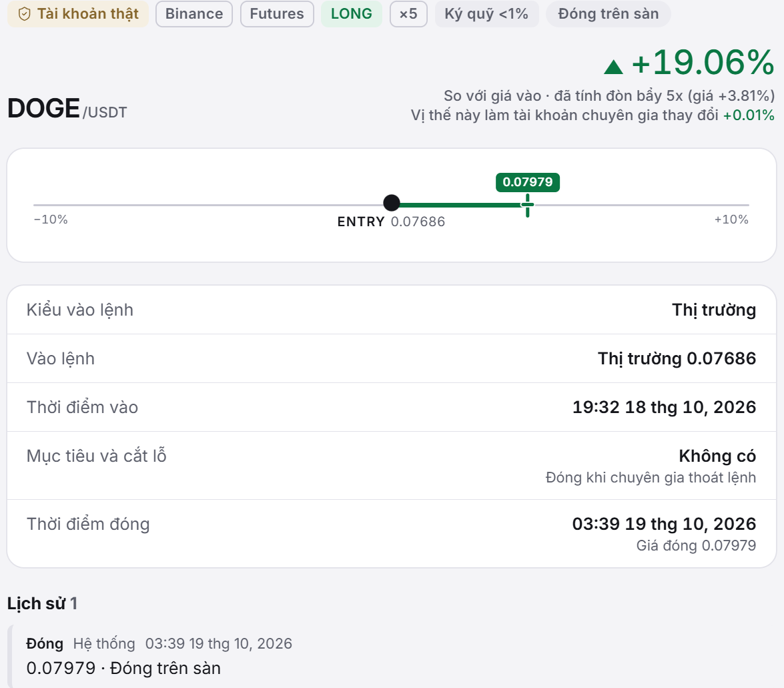Click the Thời điểm vào label

pos(83,407)
